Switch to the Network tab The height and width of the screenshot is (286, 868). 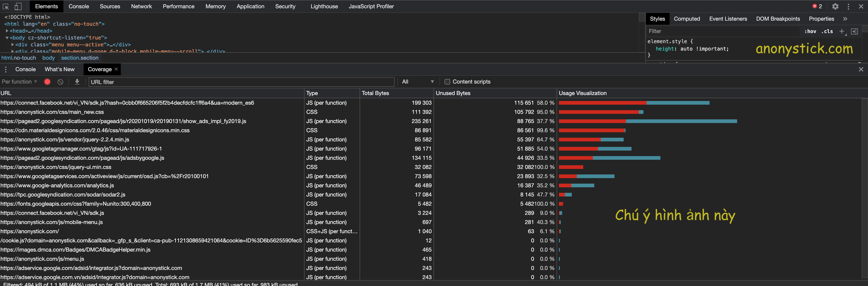[141, 6]
